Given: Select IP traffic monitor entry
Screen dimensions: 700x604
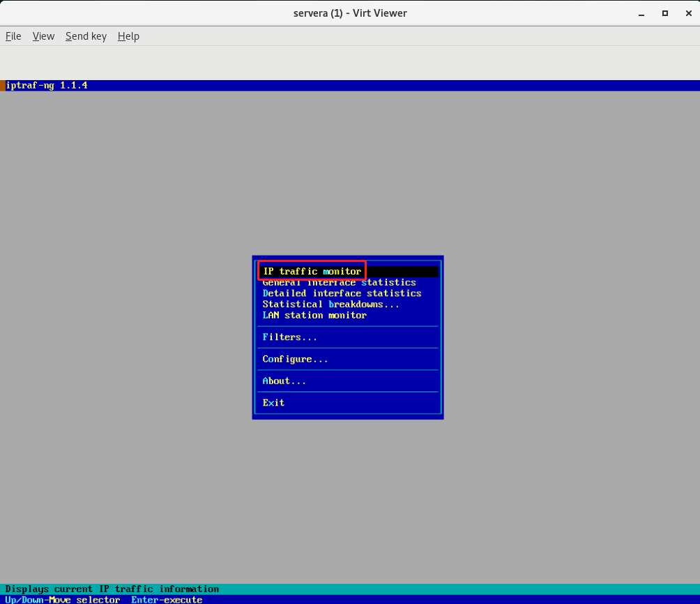Looking at the screenshot, I should click(x=312, y=271).
